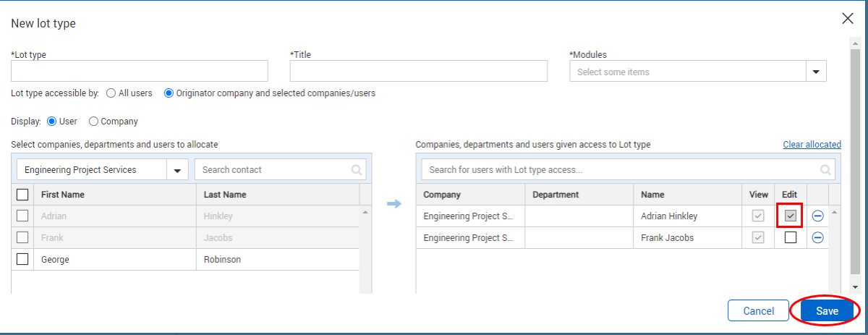The width and height of the screenshot is (868, 335).
Task: Enable Edit access for Frank Jacobs
Action: (791, 237)
